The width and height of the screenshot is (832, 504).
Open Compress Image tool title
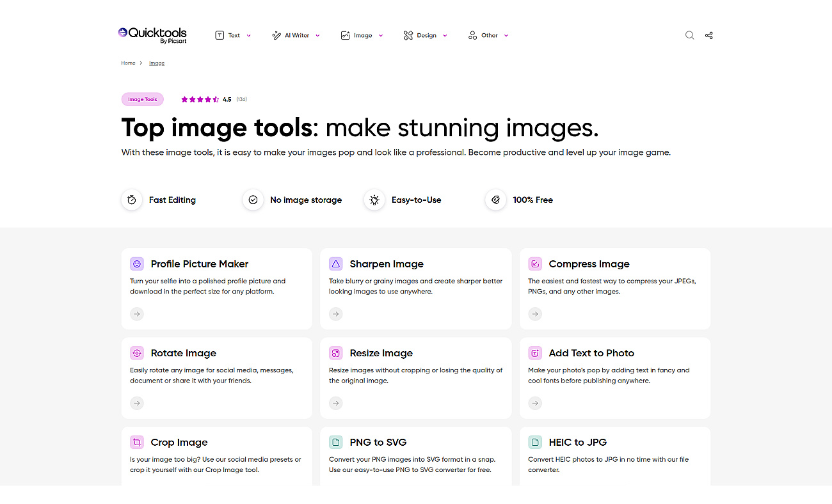[589, 264]
